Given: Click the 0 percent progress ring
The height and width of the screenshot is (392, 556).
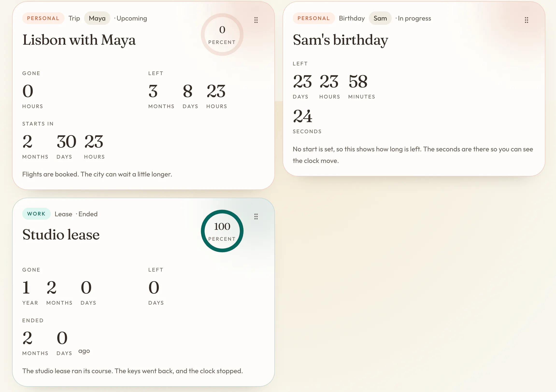Looking at the screenshot, I should point(222,34).
